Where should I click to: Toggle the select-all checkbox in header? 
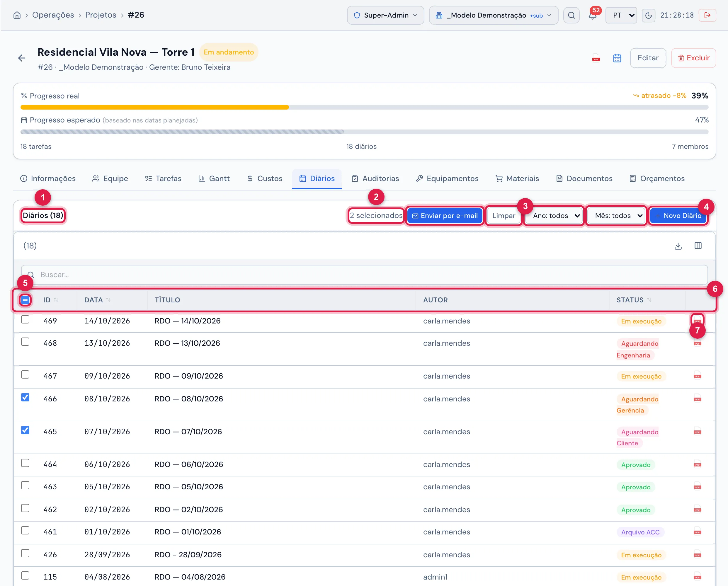[x=25, y=300]
